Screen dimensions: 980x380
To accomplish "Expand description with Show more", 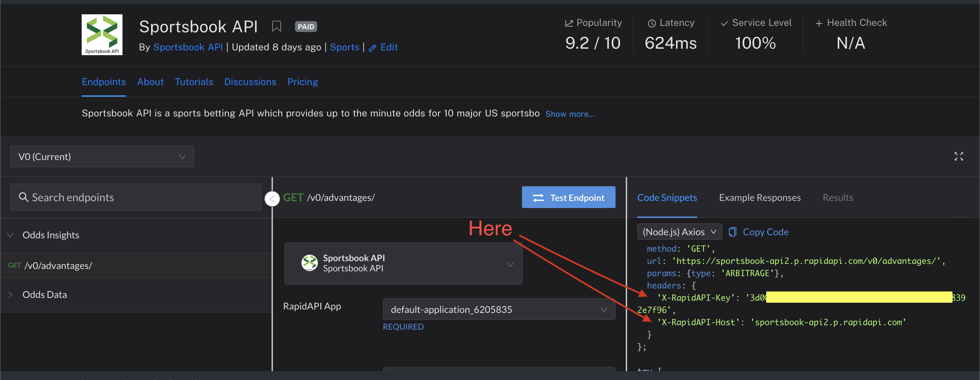I will (x=570, y=114).
